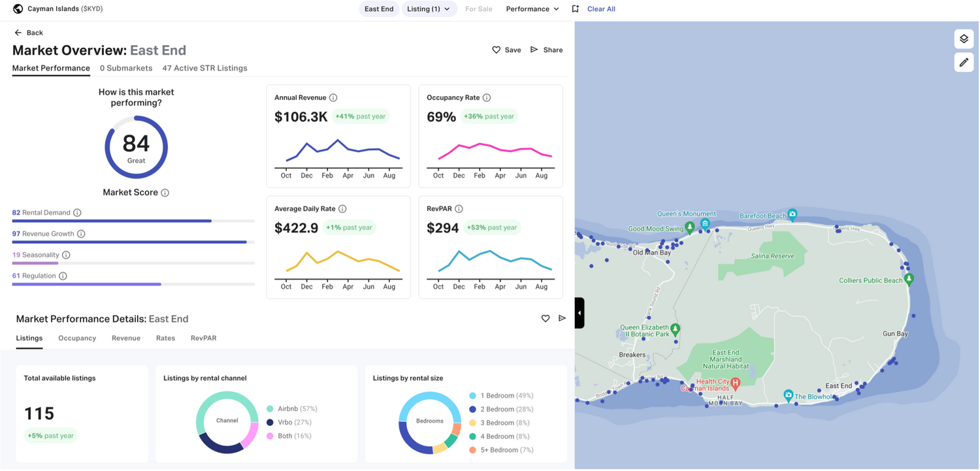The image size is (980, 471).
Task: Select the map drawing pencil tool
Action: tap(964, 62)
